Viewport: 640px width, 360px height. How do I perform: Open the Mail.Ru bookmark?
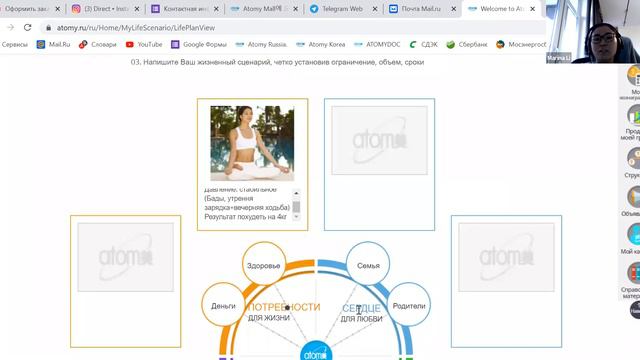[53, 44]
